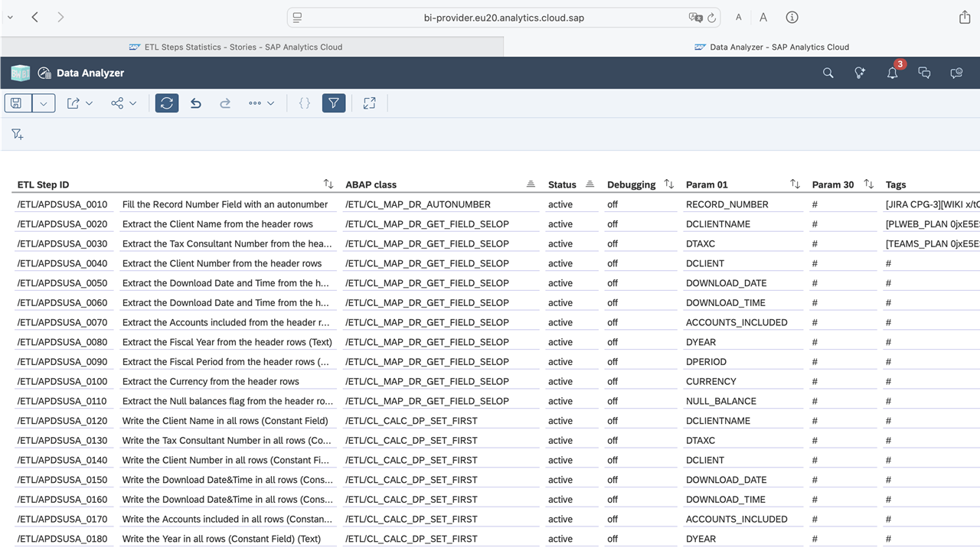Screen dimensions: 980x551
Task: Switch to the Data Analyzer tab
Action: tap(772, 47)
